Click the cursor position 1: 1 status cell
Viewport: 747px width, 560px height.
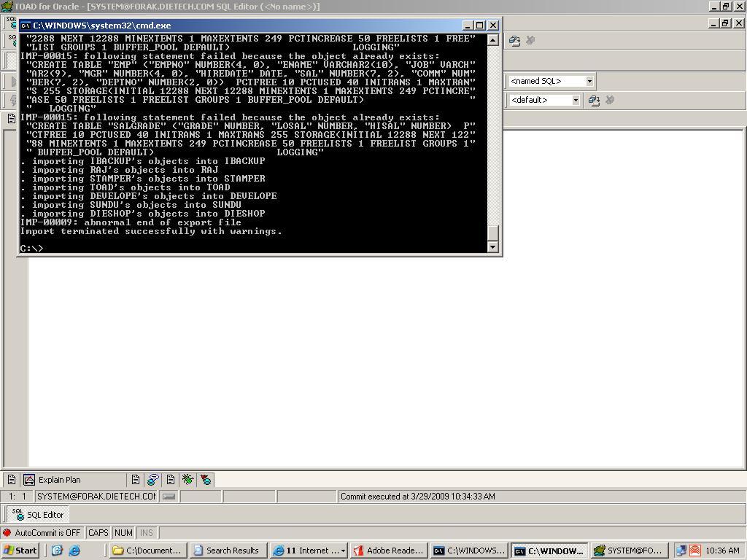point(18,496)
